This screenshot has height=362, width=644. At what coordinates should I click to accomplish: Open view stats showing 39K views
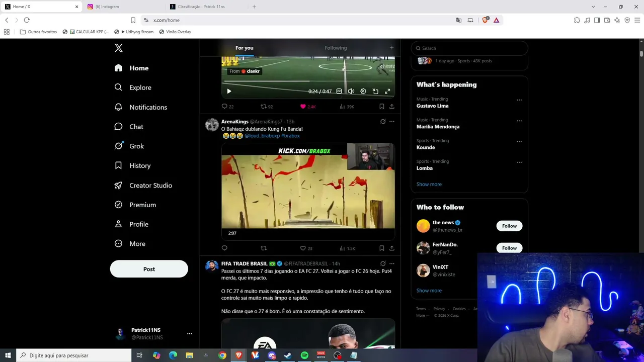point(347,107)
